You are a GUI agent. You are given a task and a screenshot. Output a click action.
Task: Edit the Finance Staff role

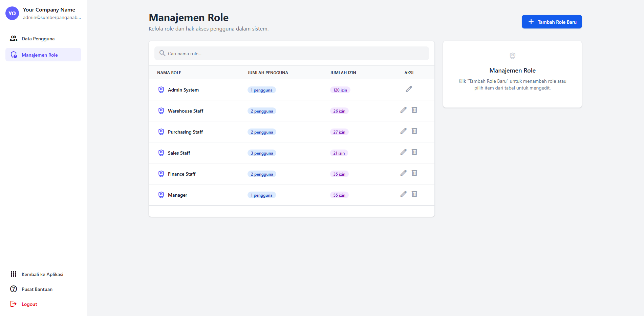403,173
